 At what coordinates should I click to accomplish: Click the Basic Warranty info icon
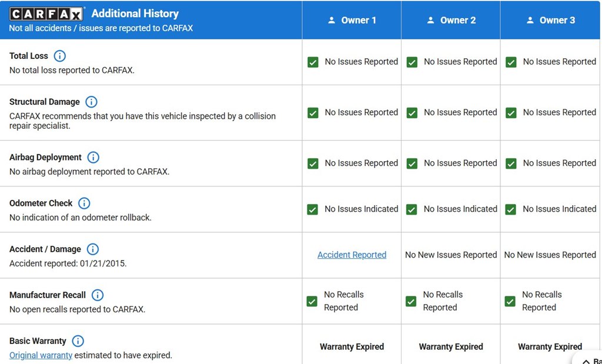(x=78, y=341)
